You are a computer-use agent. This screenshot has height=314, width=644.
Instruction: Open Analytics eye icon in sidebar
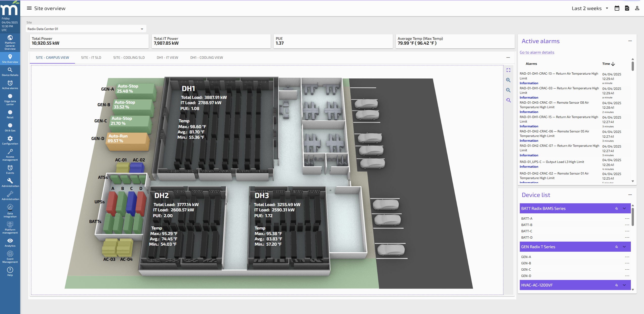[x=10, y=242]
